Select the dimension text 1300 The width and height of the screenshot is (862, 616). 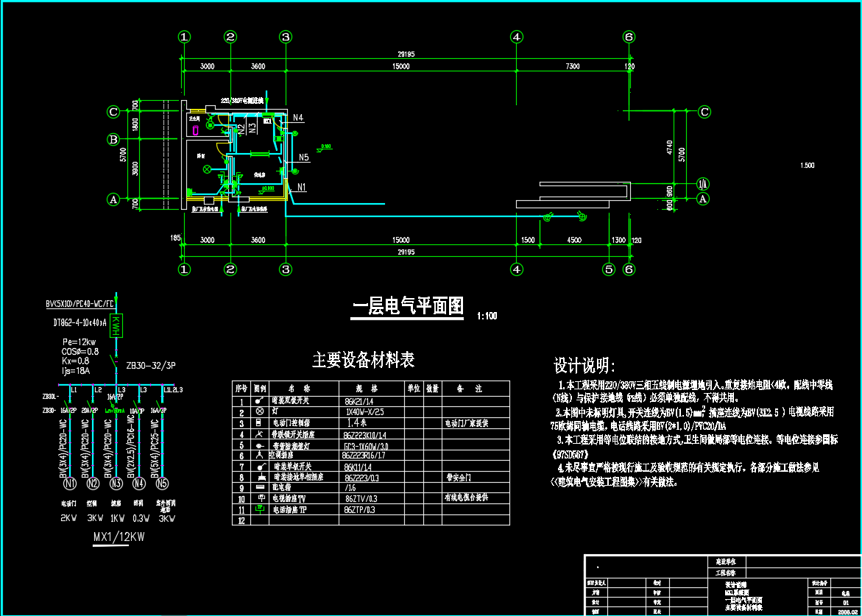point(618,240)
